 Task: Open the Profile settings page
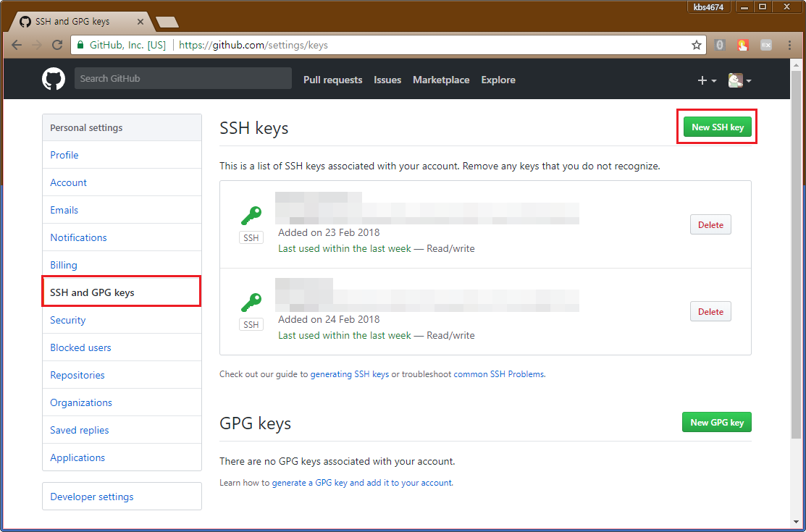tap(122, 155)
